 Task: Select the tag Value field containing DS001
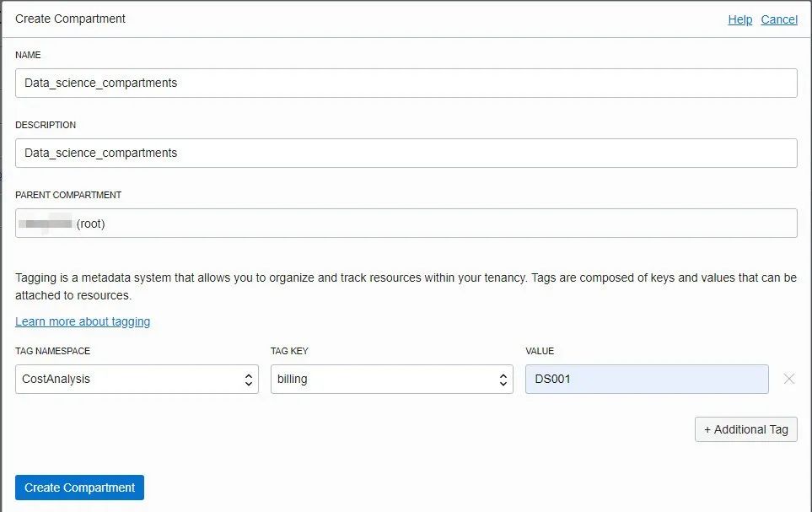pyautogui.click(x=646, y=380)
